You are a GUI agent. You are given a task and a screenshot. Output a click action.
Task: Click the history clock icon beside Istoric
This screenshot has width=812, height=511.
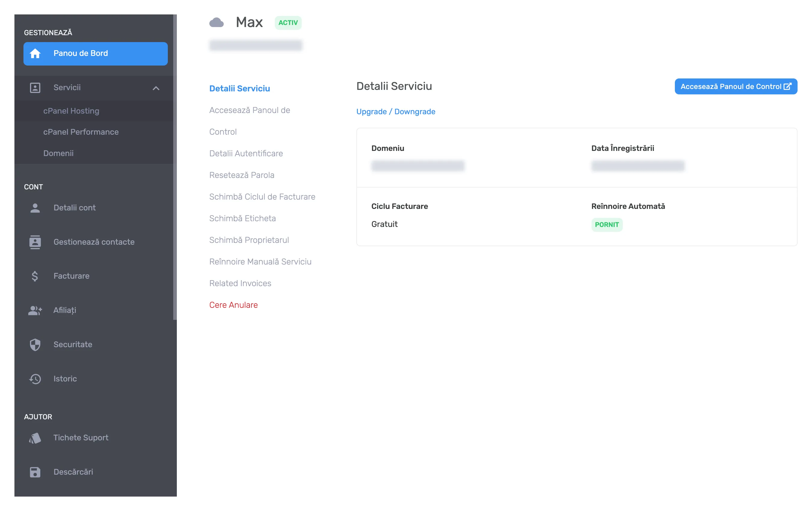35,379
